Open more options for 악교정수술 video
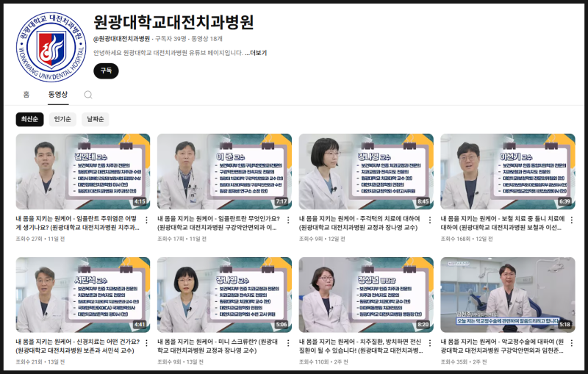 coord(572,343)
